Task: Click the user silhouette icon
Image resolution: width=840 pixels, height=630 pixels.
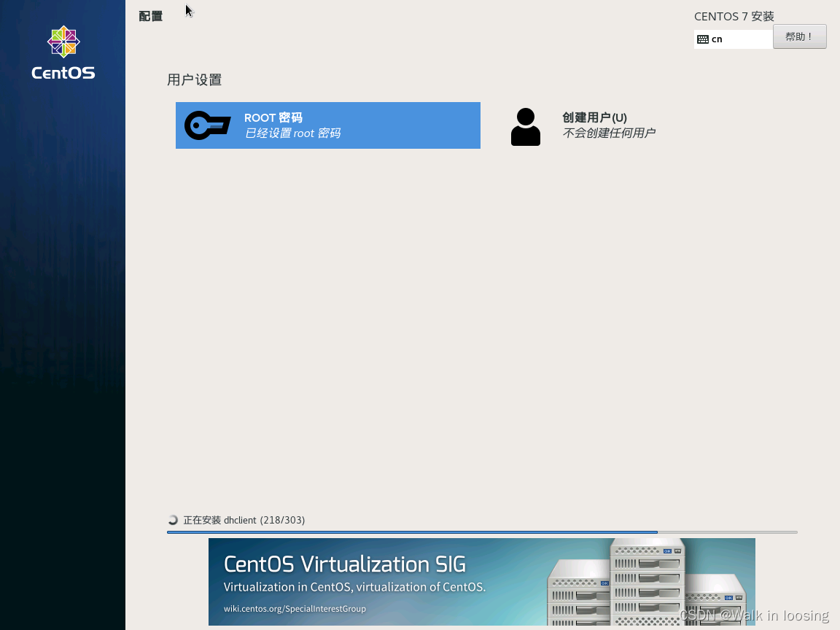Action: tap(526, 127)
